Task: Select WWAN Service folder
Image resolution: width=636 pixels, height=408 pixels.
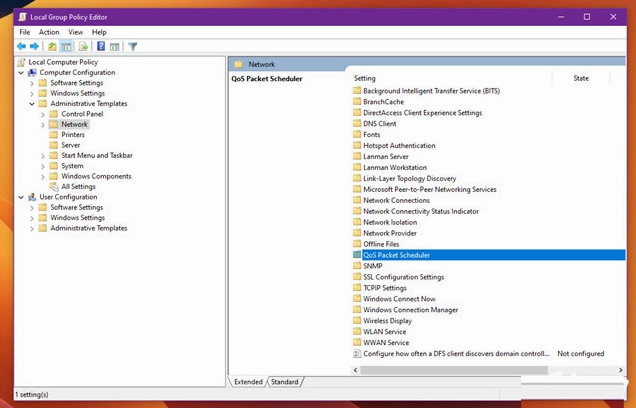Action: (x=386, y=343)
